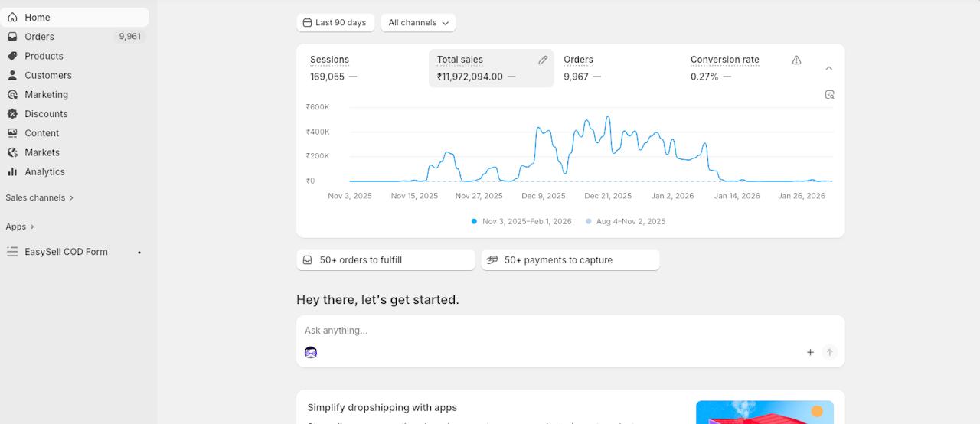This screenshot has width=980, height=424.
Task: Click the plus icon in Ask anything box
Action: (x=810, y=353)
